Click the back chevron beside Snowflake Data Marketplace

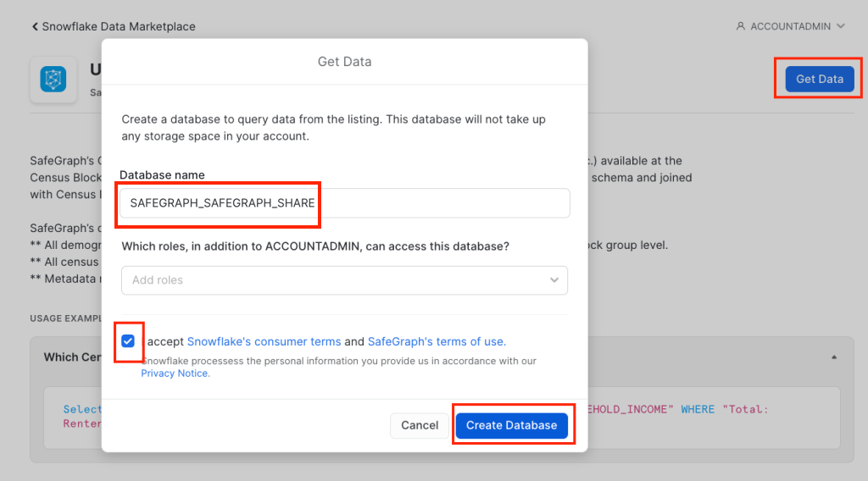(x=35, y=27)
